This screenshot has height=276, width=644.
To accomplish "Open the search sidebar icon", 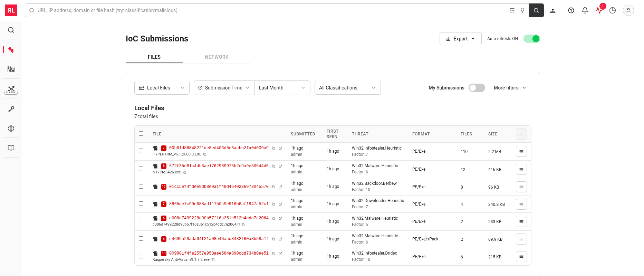I will pyautogui.click(x=11, y=30).
